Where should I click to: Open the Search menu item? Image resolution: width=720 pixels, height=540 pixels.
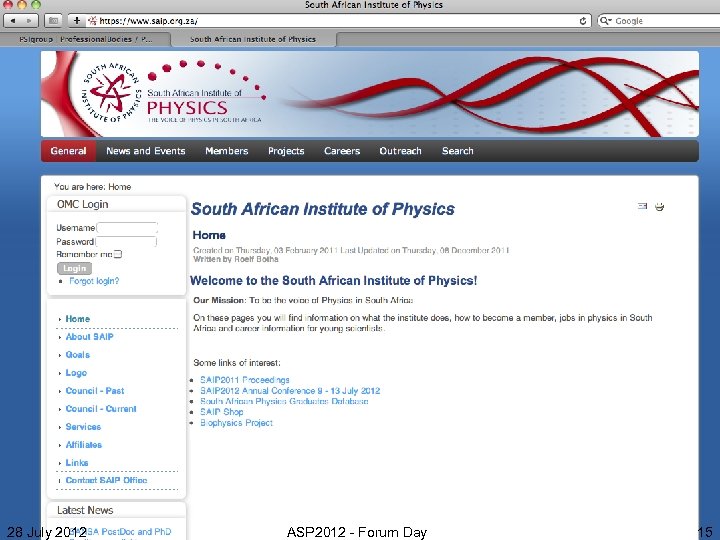click(x=457, y=151)
